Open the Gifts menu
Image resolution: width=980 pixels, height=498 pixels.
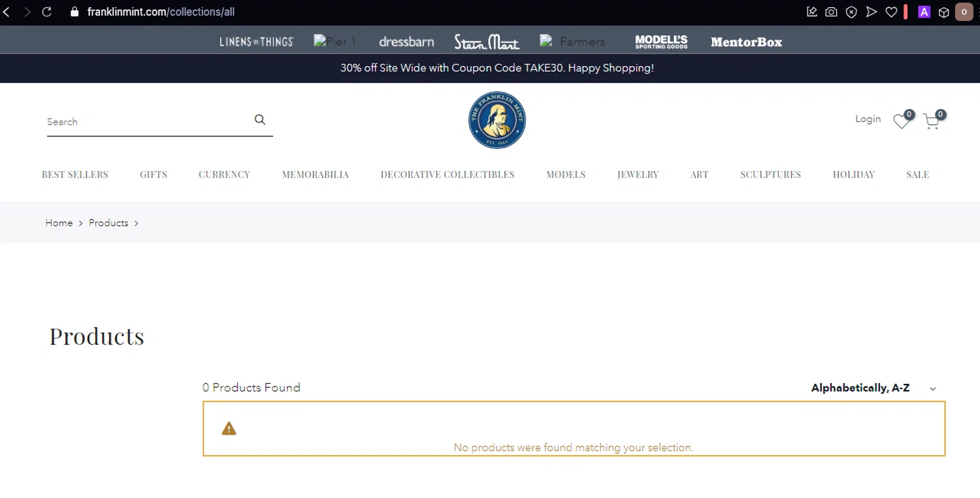pyautogui.click(x=154, y=174)
